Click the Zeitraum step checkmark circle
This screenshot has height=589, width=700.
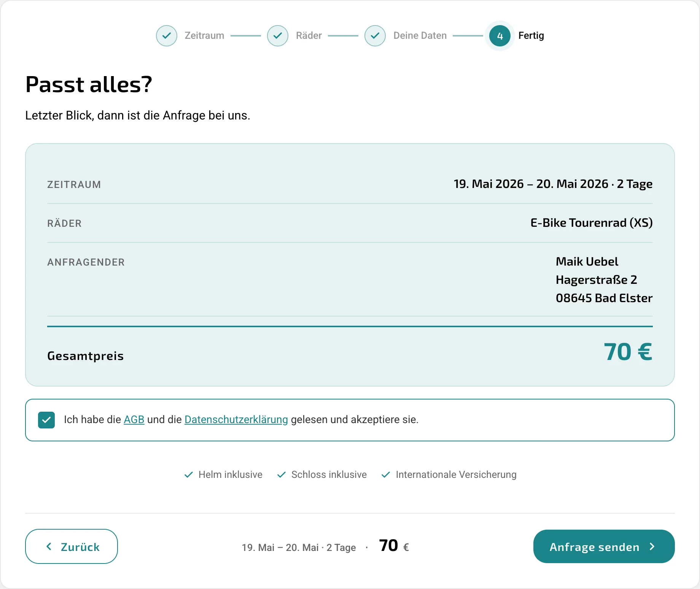tap(167, 36)
